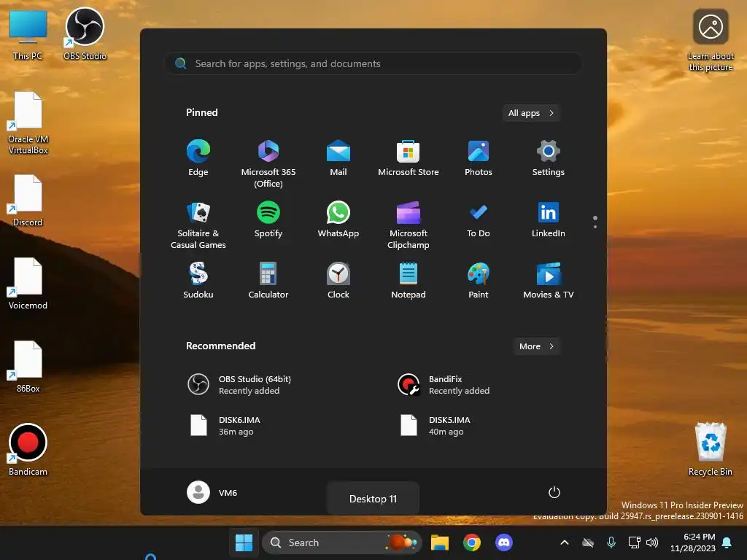Click the All apps button

coord(531,113)
